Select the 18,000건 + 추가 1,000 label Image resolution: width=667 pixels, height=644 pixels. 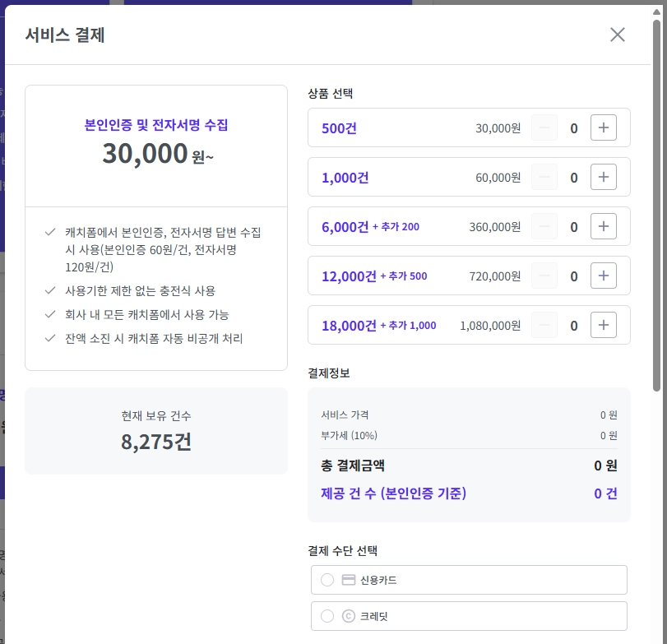[379, 326]
